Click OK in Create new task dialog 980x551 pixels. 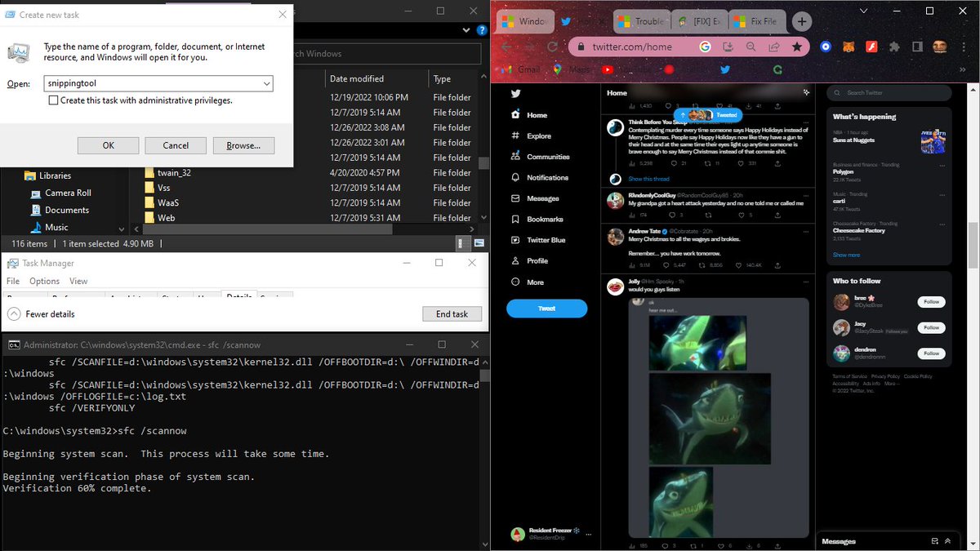point(109,145)
